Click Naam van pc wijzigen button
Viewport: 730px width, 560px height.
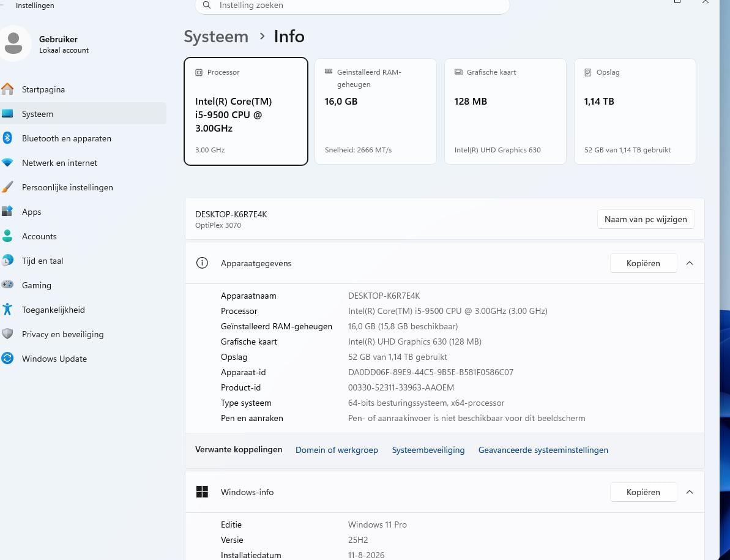pyautogui.click(x=646, y=219)
